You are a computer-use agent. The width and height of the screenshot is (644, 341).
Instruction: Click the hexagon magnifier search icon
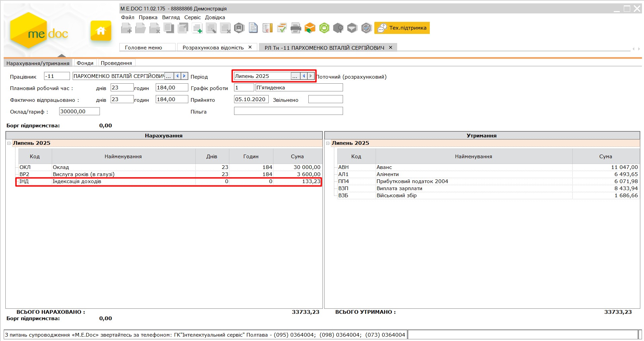[x=338, y=28]
